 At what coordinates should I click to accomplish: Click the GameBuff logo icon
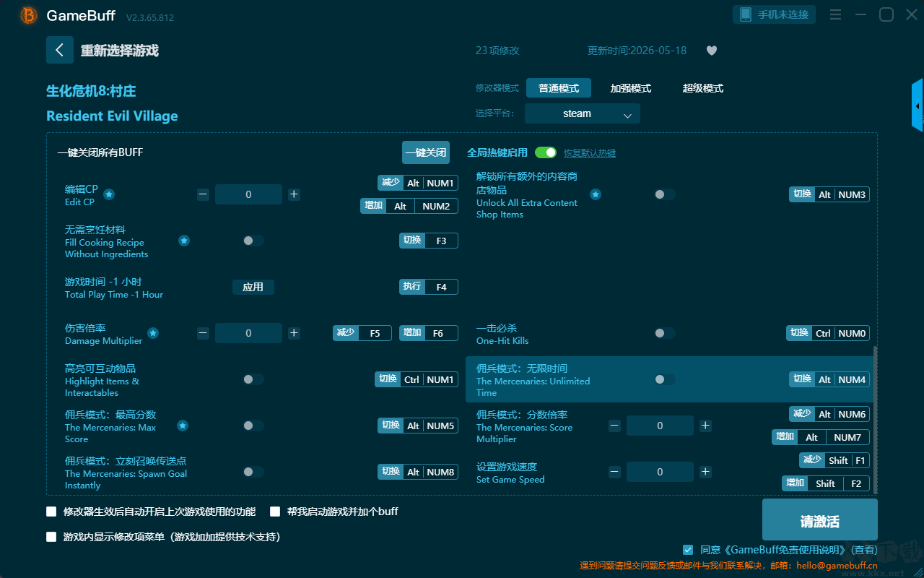pyautogui.click(x=29, y=15)
